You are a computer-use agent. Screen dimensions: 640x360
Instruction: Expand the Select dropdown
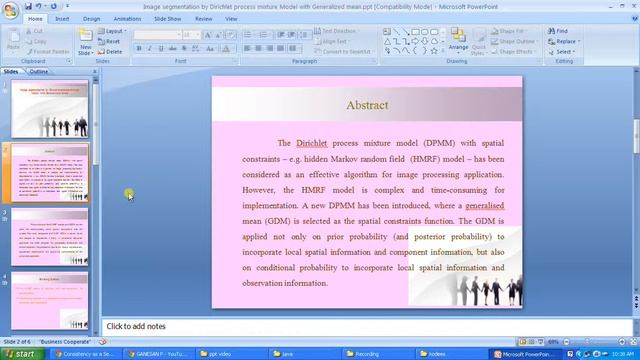click(573, 52)
